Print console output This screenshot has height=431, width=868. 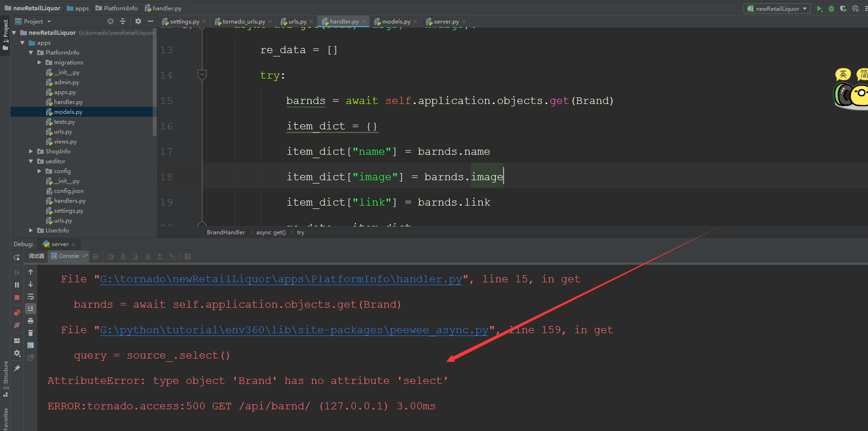point(31,321)
